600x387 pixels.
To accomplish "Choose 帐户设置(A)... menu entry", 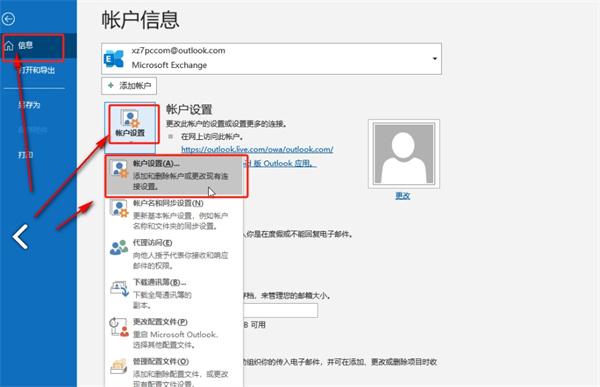I will (174, 176).
